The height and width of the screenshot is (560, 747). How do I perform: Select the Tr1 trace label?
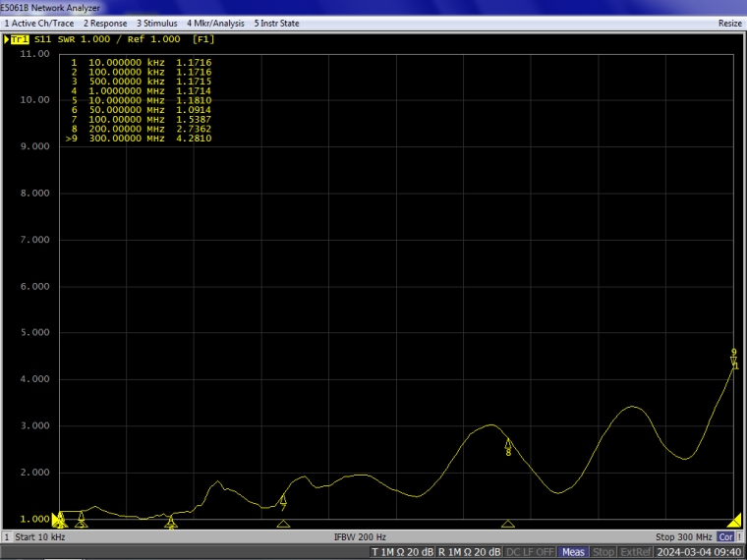click(18, 39)
